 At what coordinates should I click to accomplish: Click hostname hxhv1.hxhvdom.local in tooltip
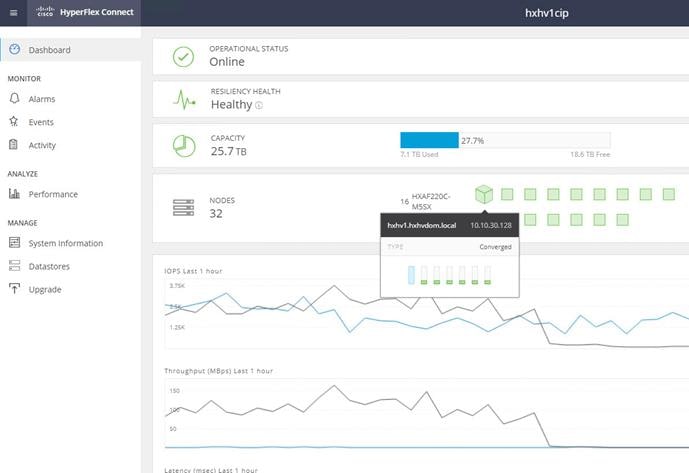421,226
